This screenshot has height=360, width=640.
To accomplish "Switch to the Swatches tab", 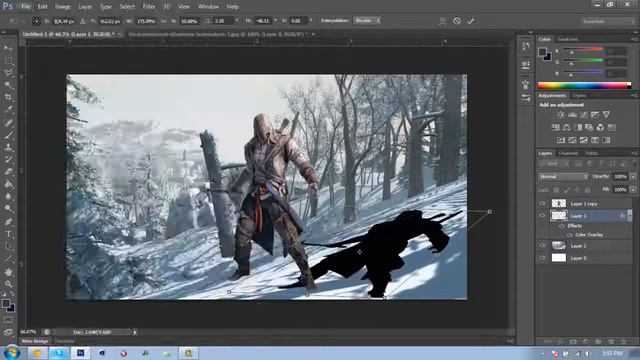I will tap(568, 39).
